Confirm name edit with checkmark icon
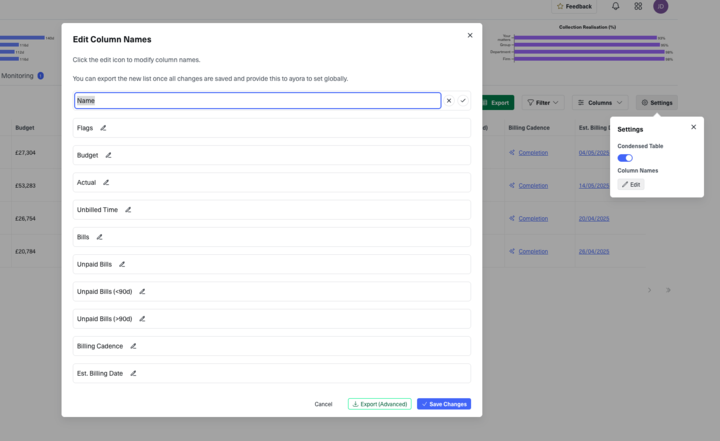 (463, 101)
